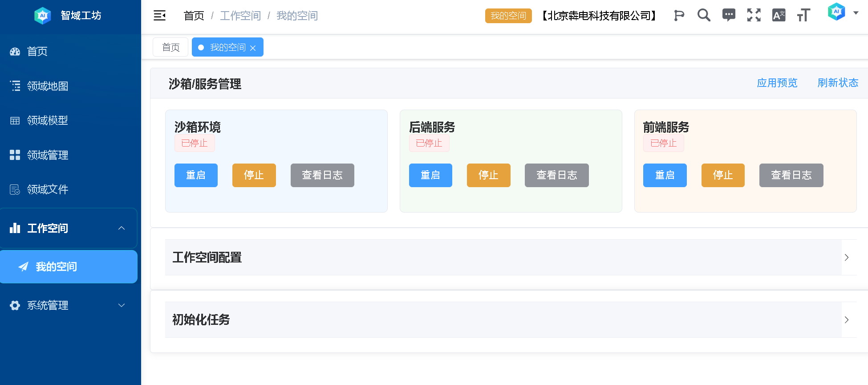The image size is (868, 385).
Task: Open the chat message bubble icon
Action: tap(728, 15)
